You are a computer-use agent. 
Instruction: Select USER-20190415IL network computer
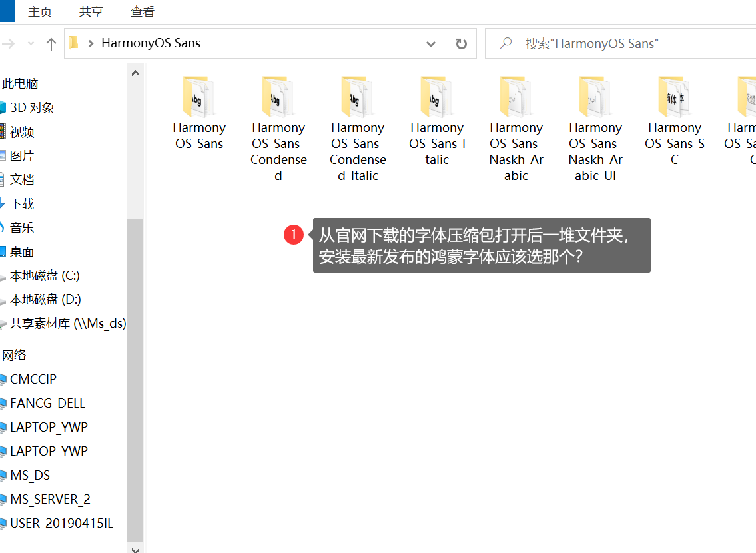tap(61, 524)
